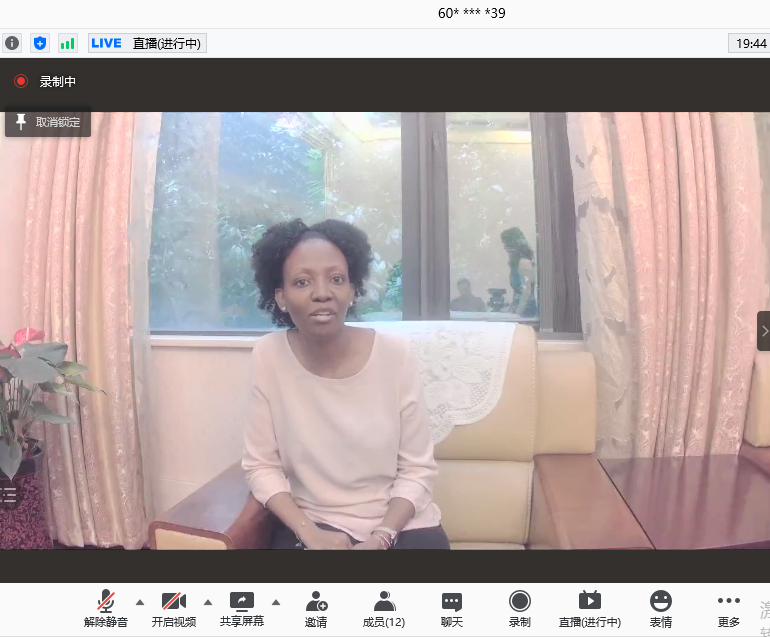This screenshot has width=770, height=637.
Task: Open the meeting info icon
Action: coord(12,43)
